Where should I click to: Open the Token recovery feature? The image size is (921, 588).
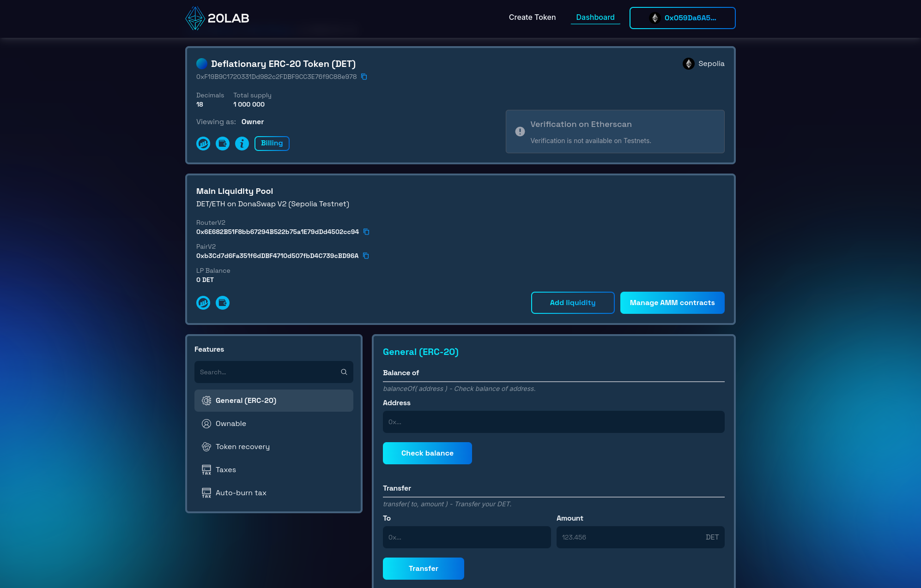(274, 447)
